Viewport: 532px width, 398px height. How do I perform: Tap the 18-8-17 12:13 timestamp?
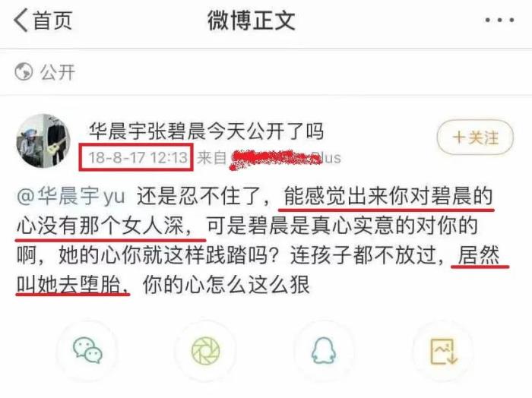tap(138, 157)
